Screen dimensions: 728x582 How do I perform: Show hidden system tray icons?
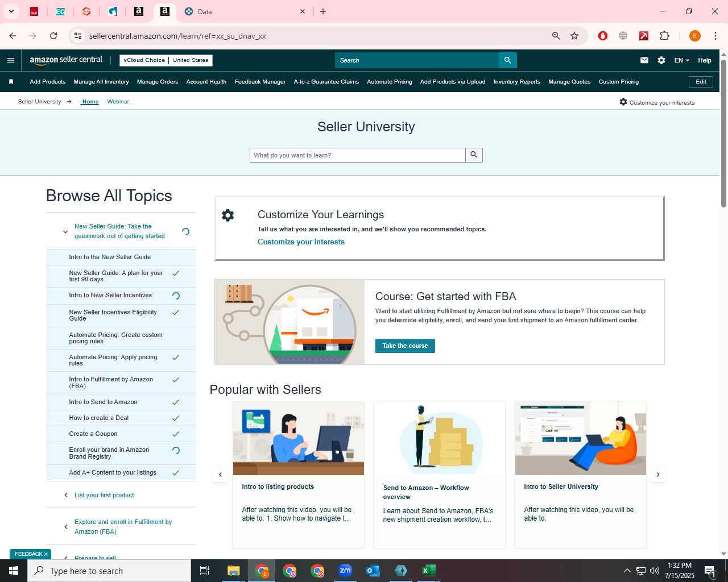point(627,571)
